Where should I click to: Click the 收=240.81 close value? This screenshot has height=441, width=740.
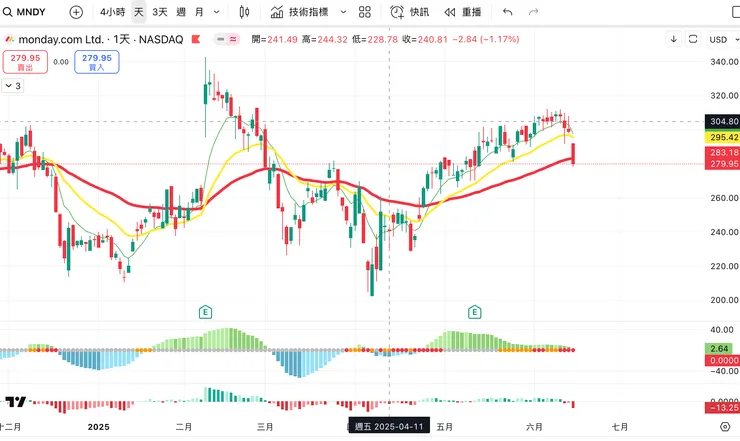click(425, 39)
